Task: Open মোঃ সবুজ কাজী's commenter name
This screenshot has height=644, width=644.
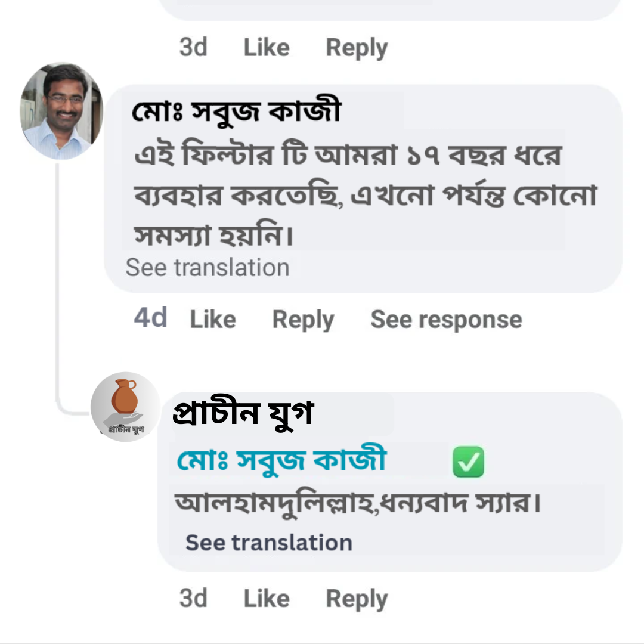Action: pyautogui.click(x=236, y=110)
